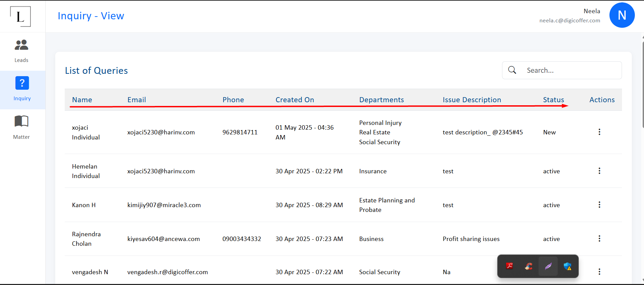Click active status in Rajnendra Cholan row
The image size is (644, 285).
(x=551, y=239)
